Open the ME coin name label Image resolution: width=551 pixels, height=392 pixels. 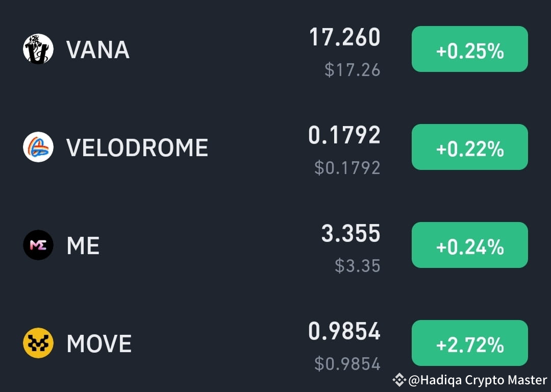(x=83, y=246)
